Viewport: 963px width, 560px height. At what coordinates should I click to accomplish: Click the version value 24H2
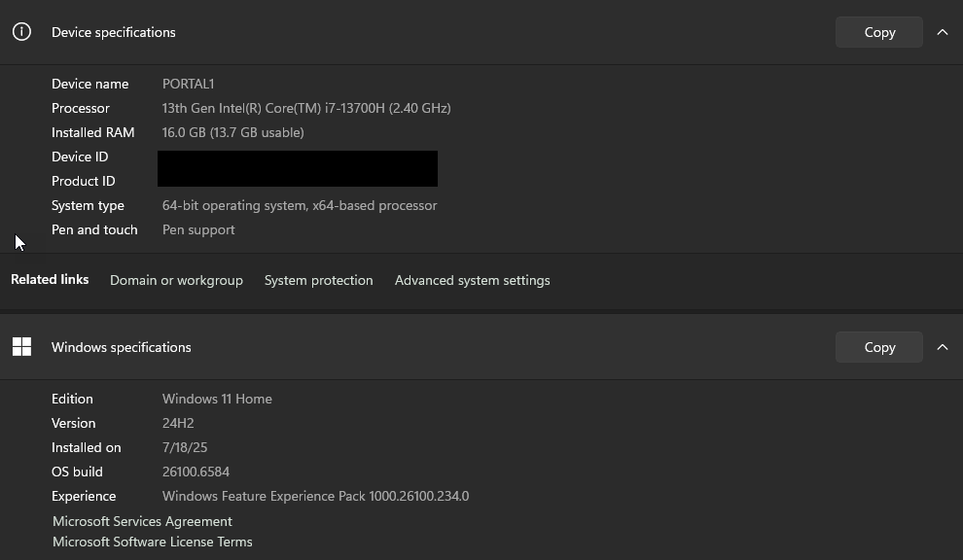[x=178, y=423]
